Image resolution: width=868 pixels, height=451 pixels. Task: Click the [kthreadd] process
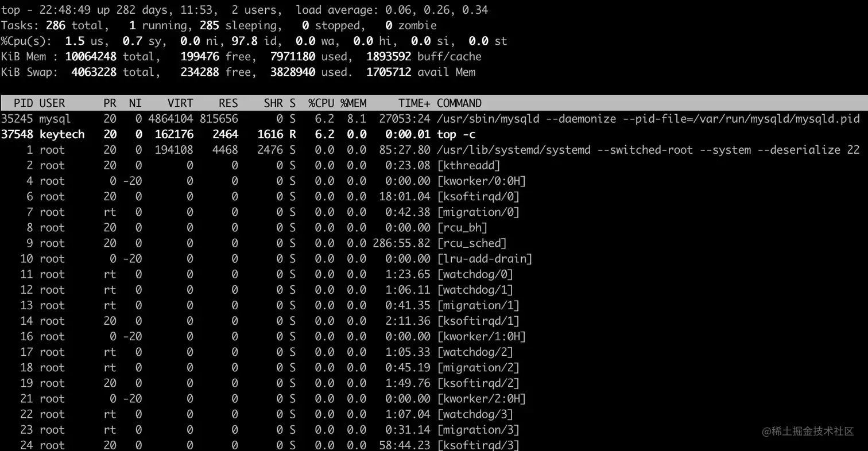pos(468,165)
